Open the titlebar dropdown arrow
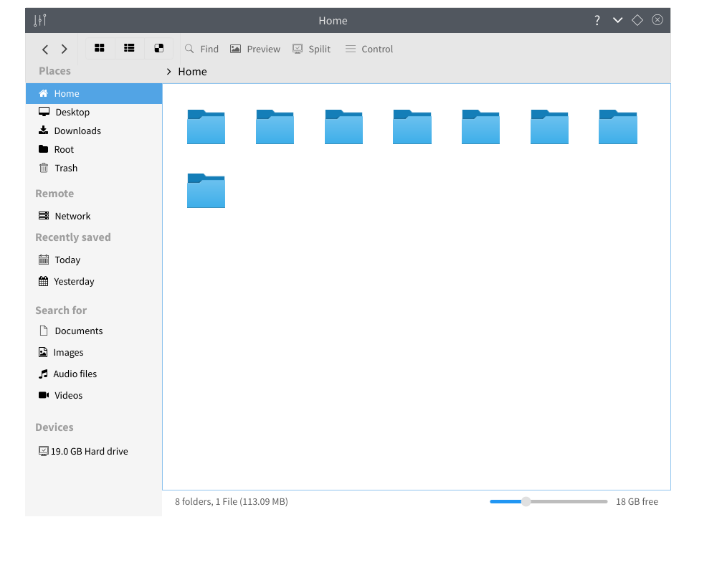This screenshot has width=717, height=588. [617, 20]
